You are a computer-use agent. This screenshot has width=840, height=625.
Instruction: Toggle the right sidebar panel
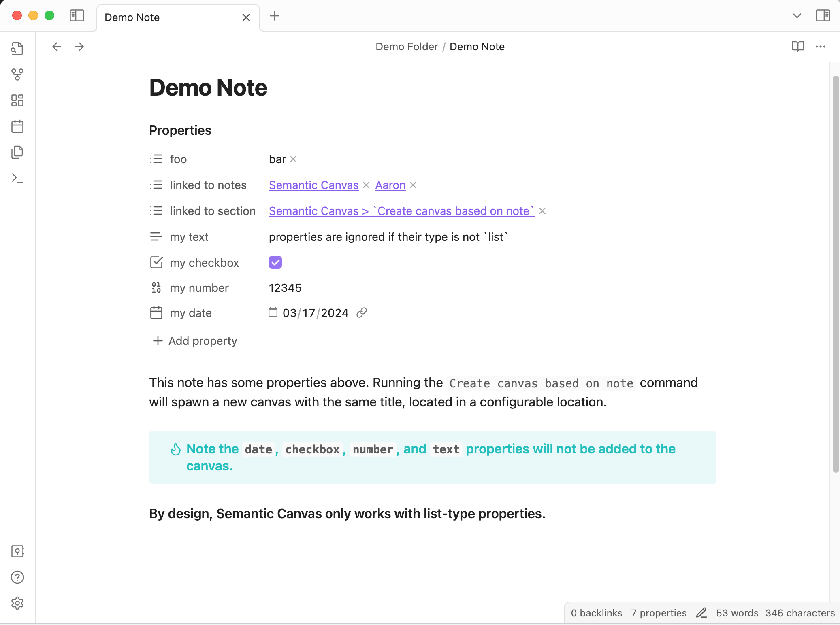(823, 16)
